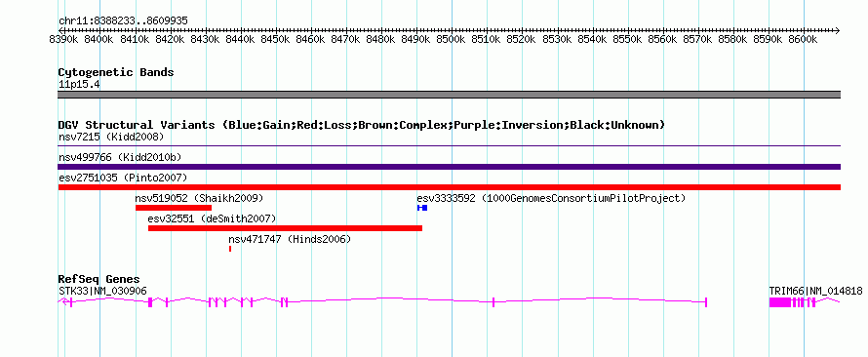Viewport: 868px width, 357px height.
Task: Click the 11p15.4 band label
Action: pos(79,85)
